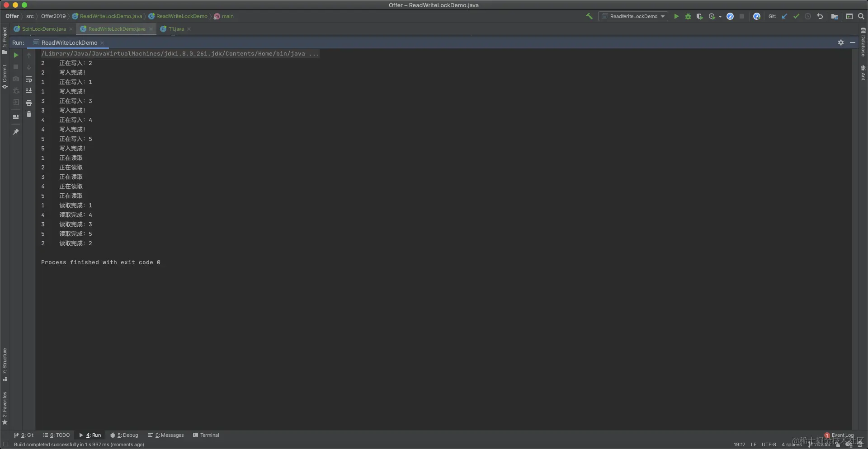868x449 pixels.
Task: Click the 19:12 cursor position
Action: click(x=739, y=444)
